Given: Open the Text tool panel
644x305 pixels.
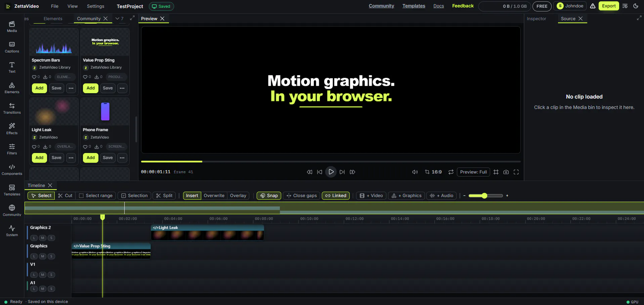Looking at the screenshot, I should pos(12,68).
